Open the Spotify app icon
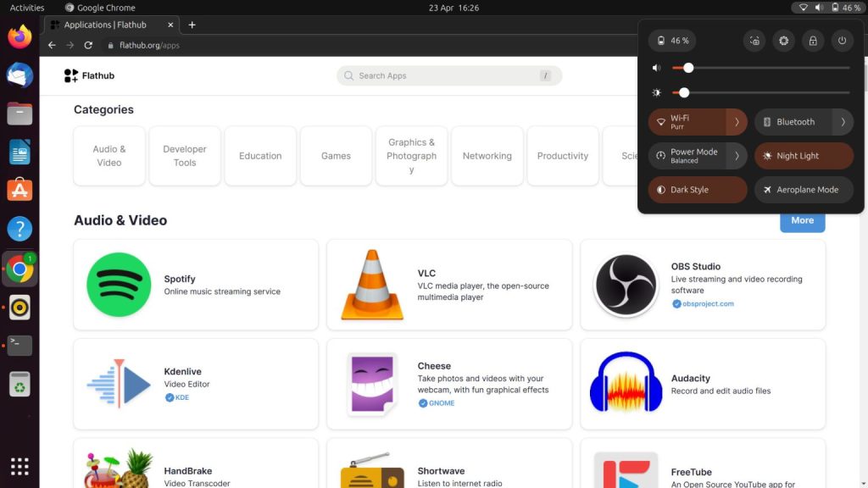 point(119,285)
